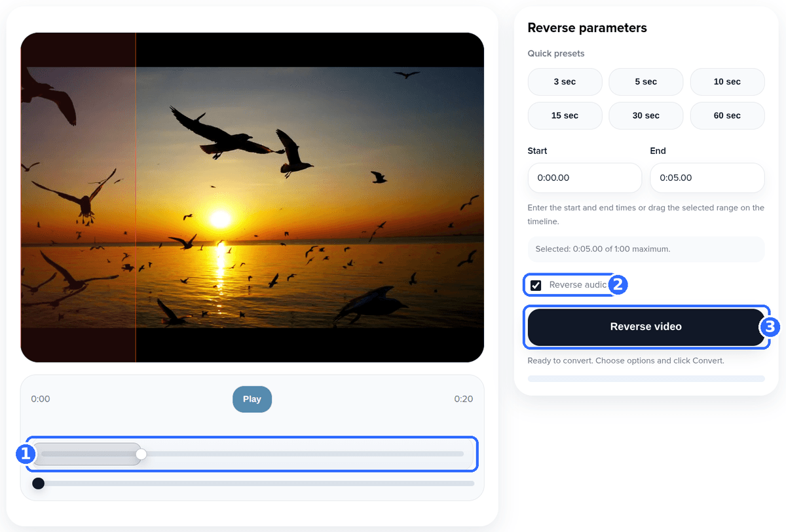The height and width of the screenshot is (532, 786).
Task: Click the white range handle on timeline
Action: 141,453
